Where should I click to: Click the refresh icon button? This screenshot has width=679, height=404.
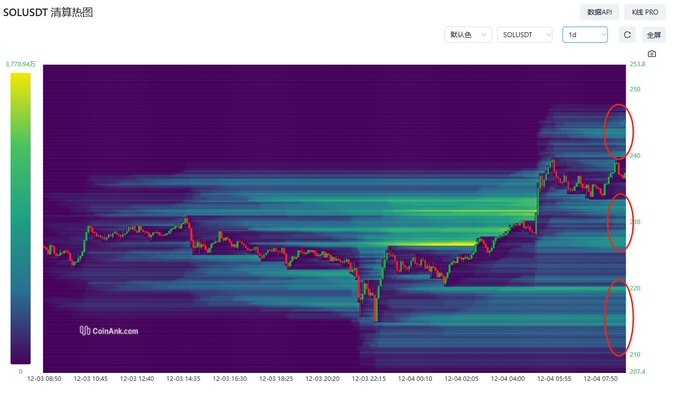tap(627, 35)
